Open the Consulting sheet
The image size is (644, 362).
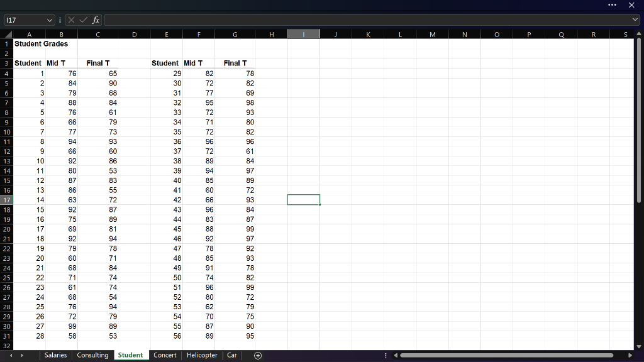click(93, 355)
